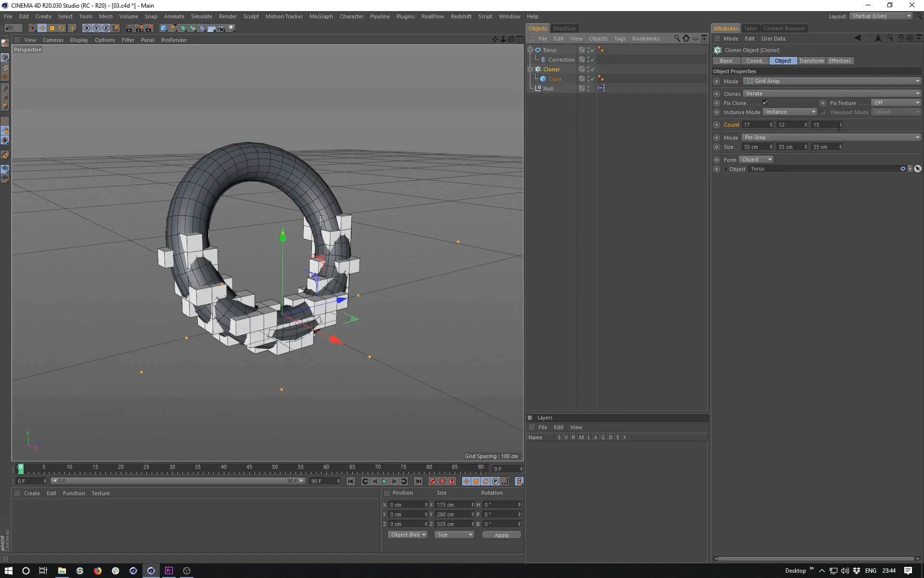Toggle the X-axis lock icon

pos(87,28)
